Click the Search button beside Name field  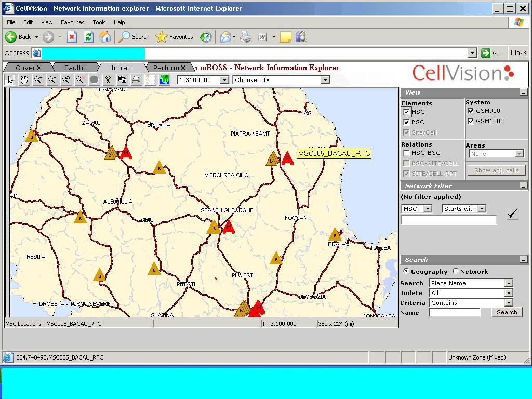[507, 312]
